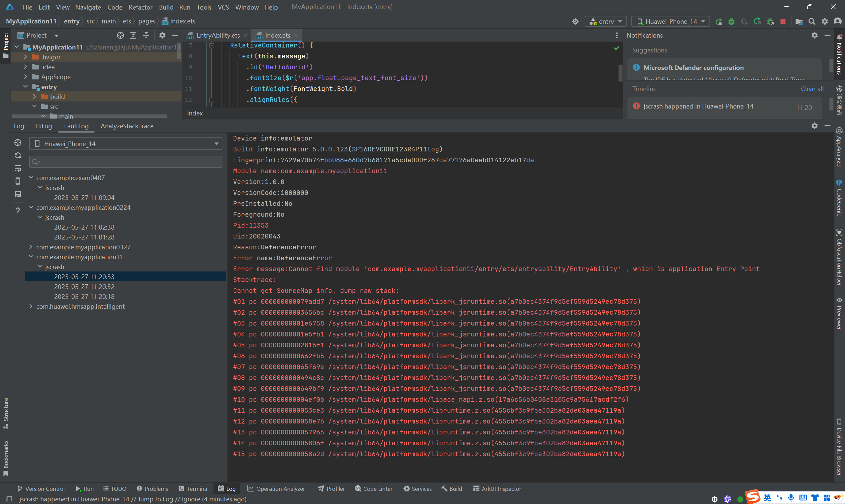Open the Build menu
845x504 pixels.
point(166,7)
